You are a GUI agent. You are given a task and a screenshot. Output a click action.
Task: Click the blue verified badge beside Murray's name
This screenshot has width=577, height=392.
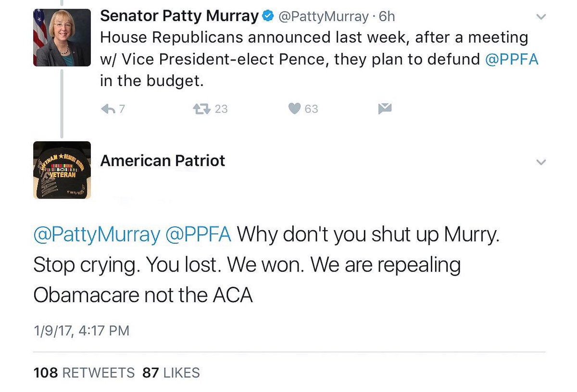tap(268, 17)
